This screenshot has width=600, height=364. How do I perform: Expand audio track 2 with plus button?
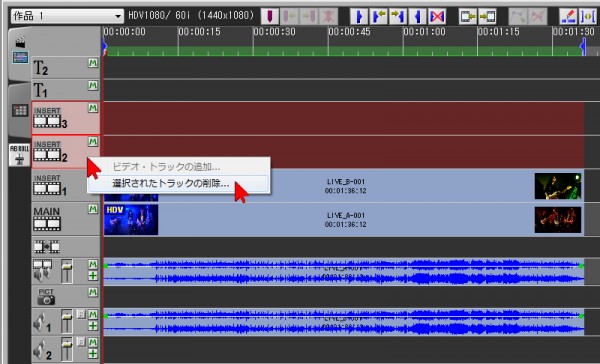click(93, 354)
